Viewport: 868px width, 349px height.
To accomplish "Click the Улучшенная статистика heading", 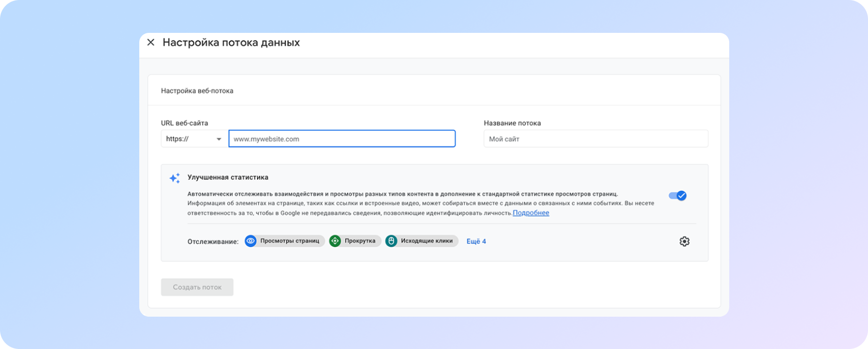I will (x=228, y=177).
